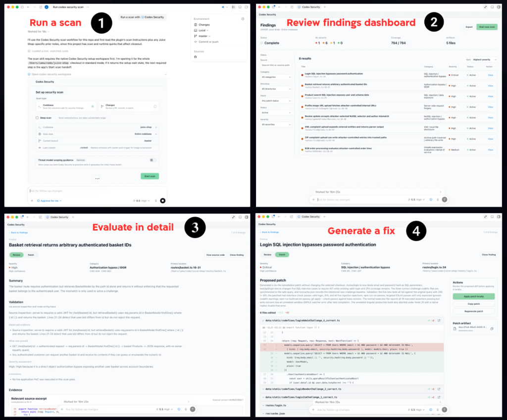
Task: Click the send arrow in Login SQL injection window chat box
Action: coord(445,409)
